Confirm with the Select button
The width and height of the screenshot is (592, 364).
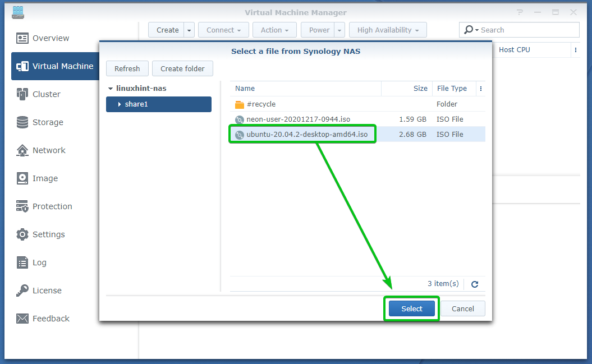pos(411,308)
